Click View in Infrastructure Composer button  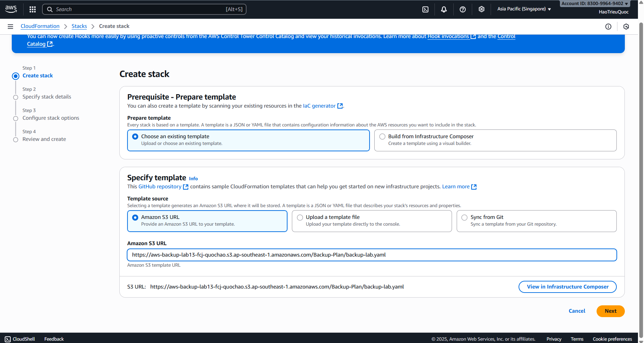pyautogui.click(x=567, y=287)
